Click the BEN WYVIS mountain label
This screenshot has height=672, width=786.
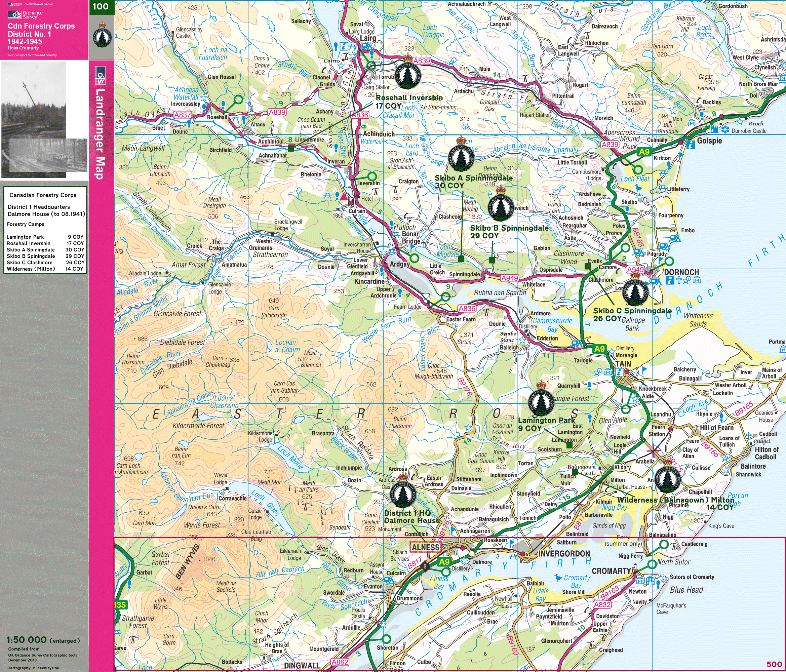[x=187, y=562]
